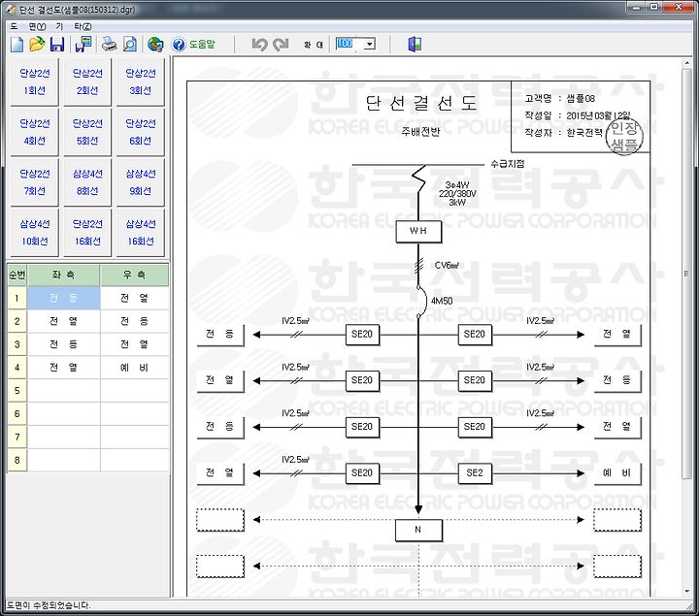Click the 수급지점 label
Screen dimensions: 699x616
pos(508,164)
